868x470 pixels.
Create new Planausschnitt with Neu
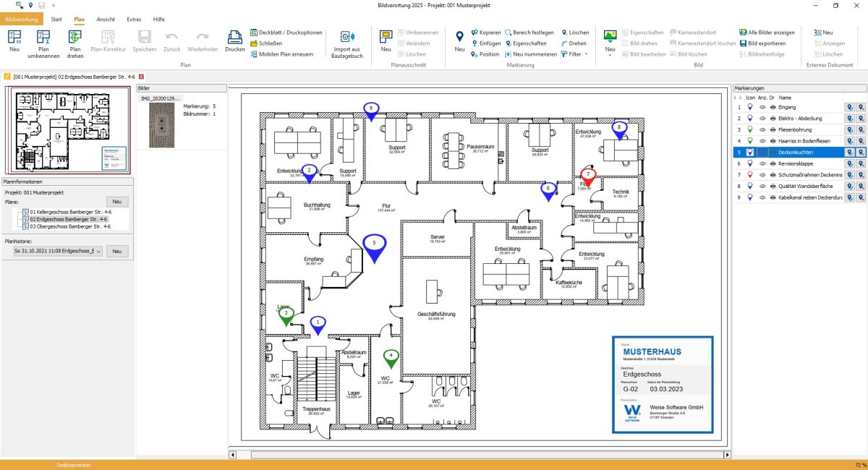[386, 40]
